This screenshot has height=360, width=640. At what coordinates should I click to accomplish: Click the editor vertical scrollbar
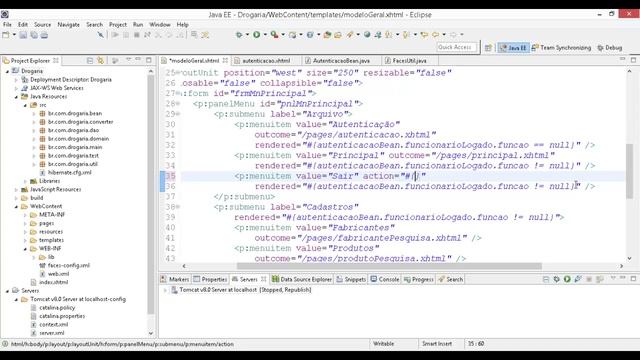point(629,171)
